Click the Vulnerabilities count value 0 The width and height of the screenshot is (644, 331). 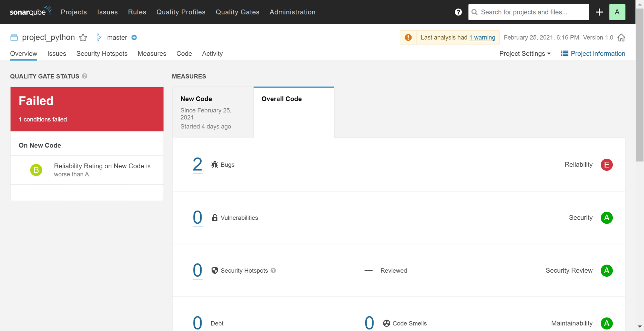198,217
